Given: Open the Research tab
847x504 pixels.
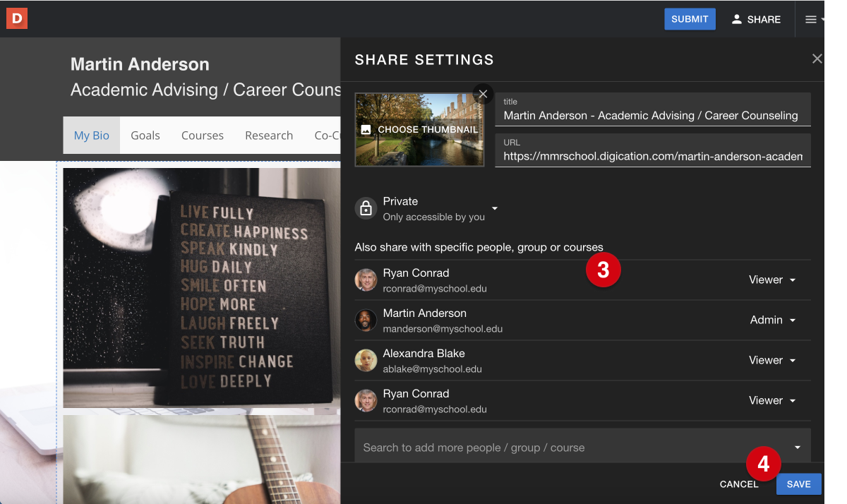Looking at the screenshot, I should [x=269, y=136].
